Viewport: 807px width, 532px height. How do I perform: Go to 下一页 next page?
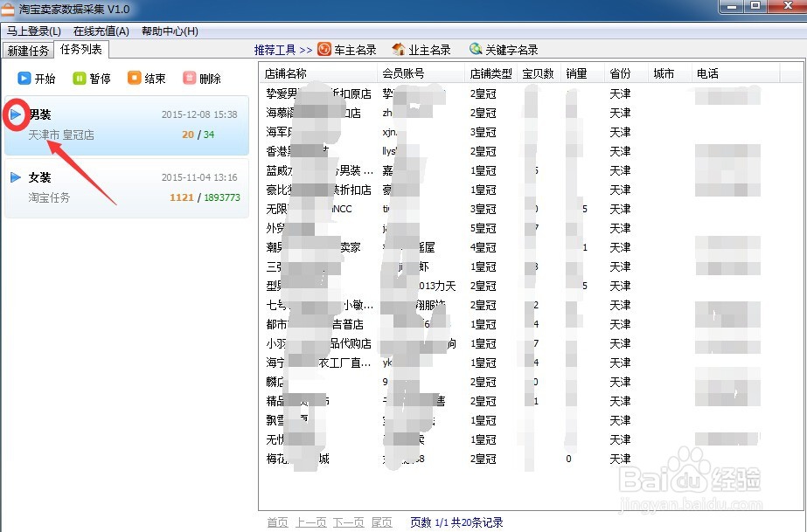click(349, 522)
